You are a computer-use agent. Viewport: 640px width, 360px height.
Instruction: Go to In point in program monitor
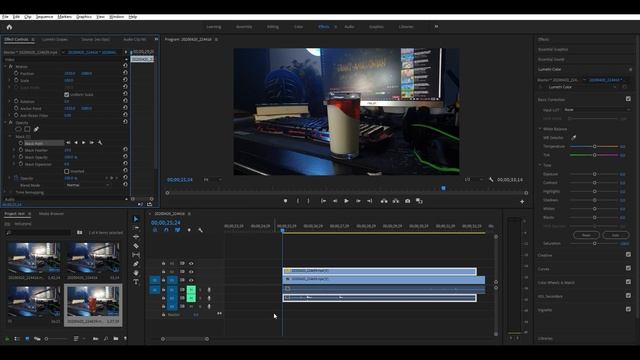(x=323, y=201)
